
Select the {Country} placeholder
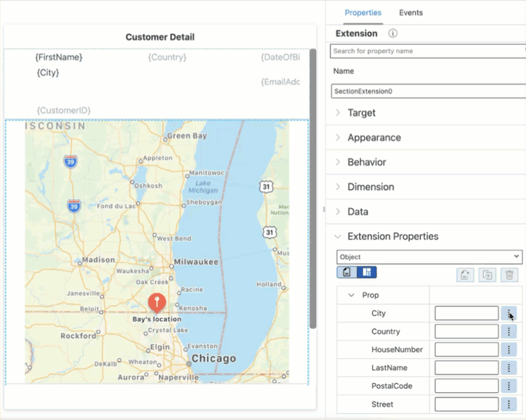click(x=167, y=57)
